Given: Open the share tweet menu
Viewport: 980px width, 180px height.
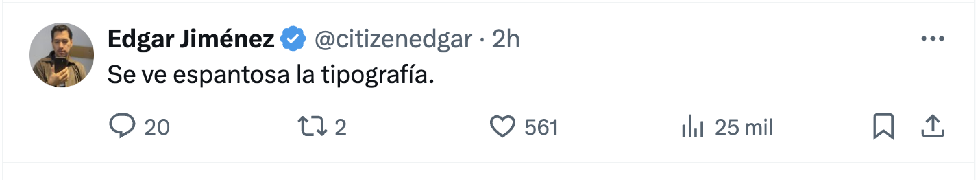Looking at the screenshot, I should (x=933, y=126).
